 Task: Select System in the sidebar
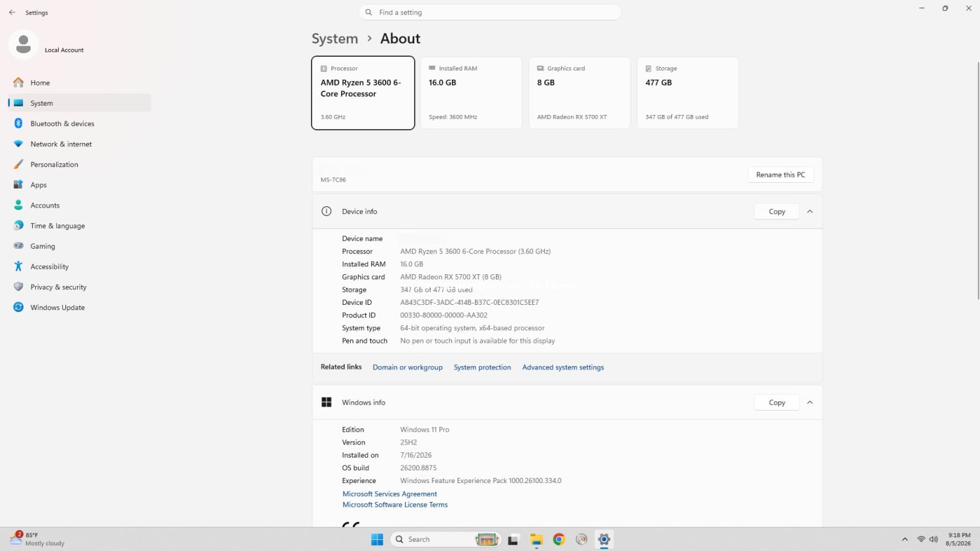(x=79, y=103)
